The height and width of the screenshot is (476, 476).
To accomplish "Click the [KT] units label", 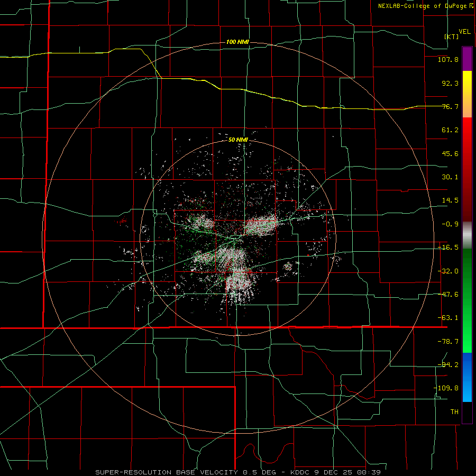I will [x=452, y=36].
